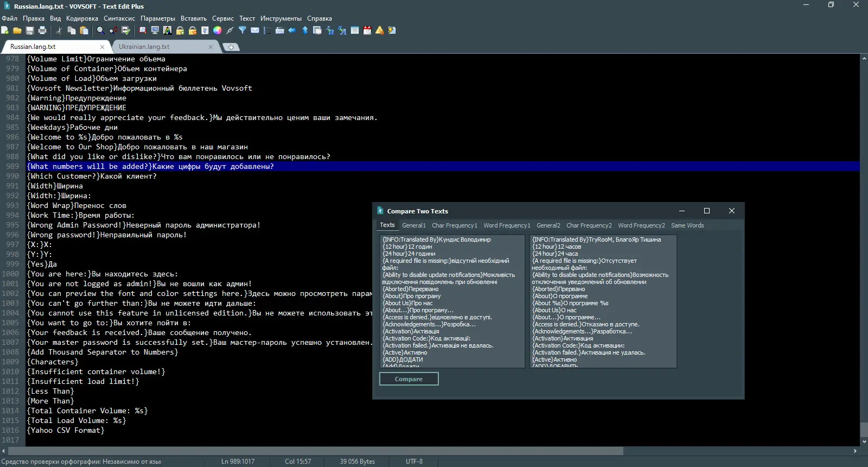This screenshot has width=868, height=467.
Task: Open Find with the magnifier icon
Action: [x=100, y=30]
